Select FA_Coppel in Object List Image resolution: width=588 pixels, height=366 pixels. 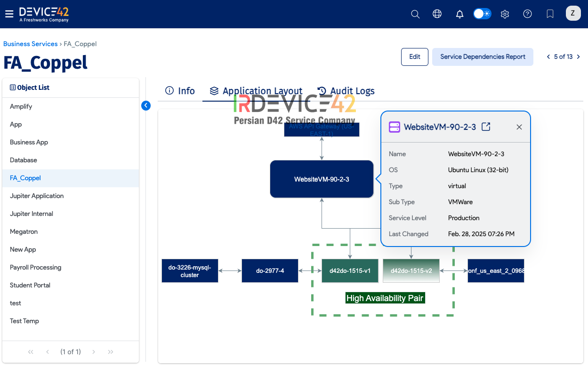71,178
